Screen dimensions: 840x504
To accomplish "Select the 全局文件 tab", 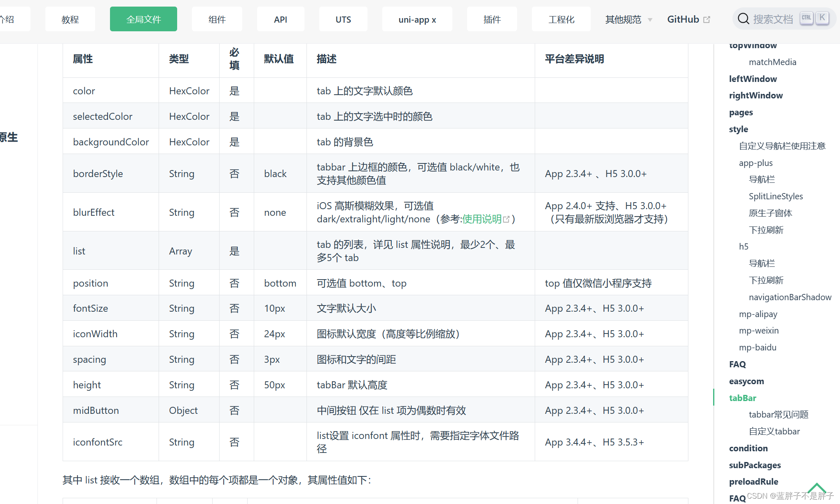I will pyautogui.click(x=143, y=19).
